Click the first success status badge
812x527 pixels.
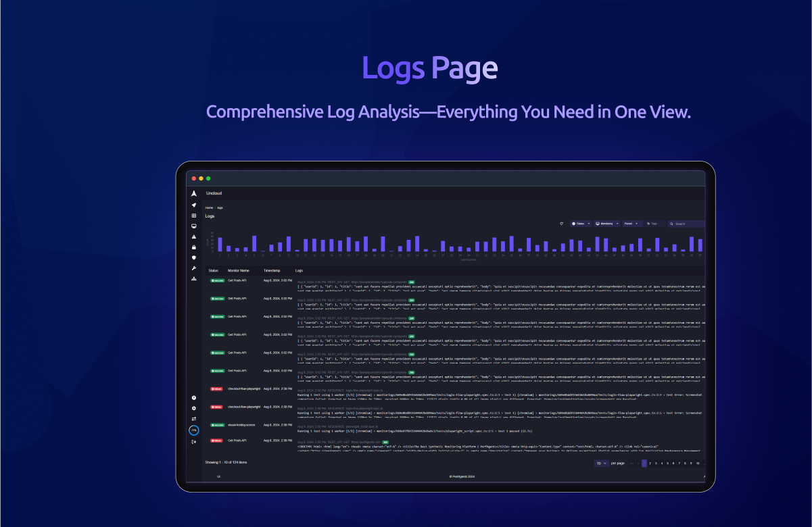[217, 280]
